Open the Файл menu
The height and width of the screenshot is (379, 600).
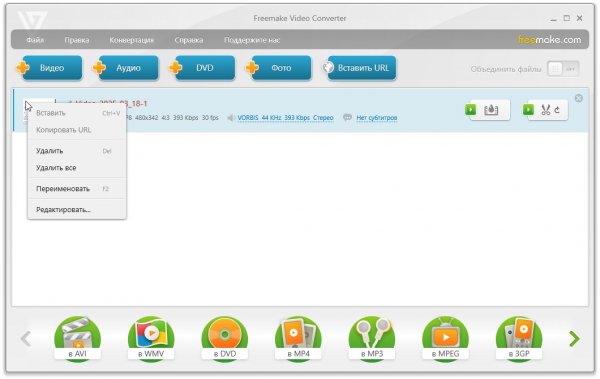pyautogui.click(x=35, y=40)
